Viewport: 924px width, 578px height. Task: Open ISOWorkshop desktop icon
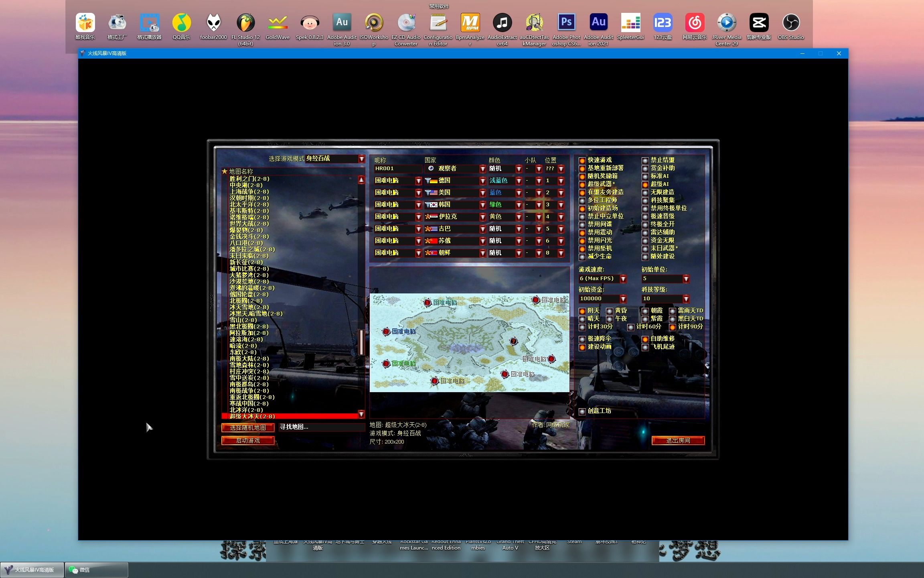(x=374, y=29)
